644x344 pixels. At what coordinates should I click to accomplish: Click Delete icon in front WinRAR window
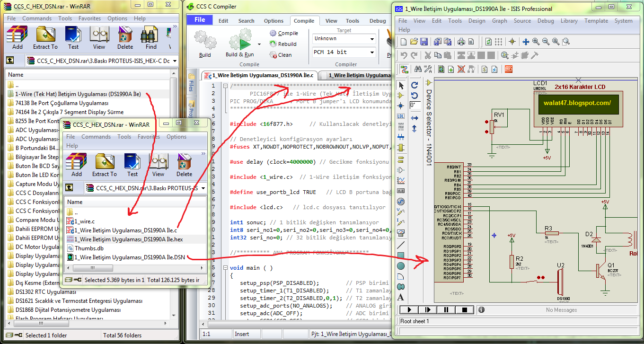[x=185, y=165]
